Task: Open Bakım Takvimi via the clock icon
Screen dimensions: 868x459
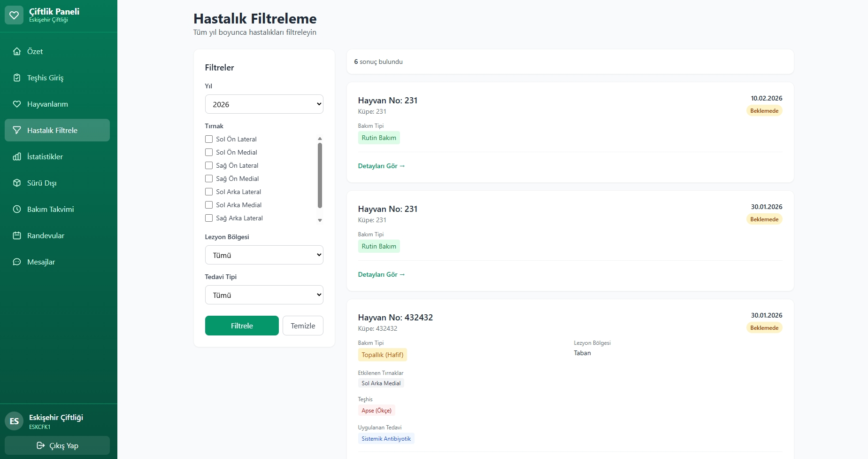Action: point(17,209)
